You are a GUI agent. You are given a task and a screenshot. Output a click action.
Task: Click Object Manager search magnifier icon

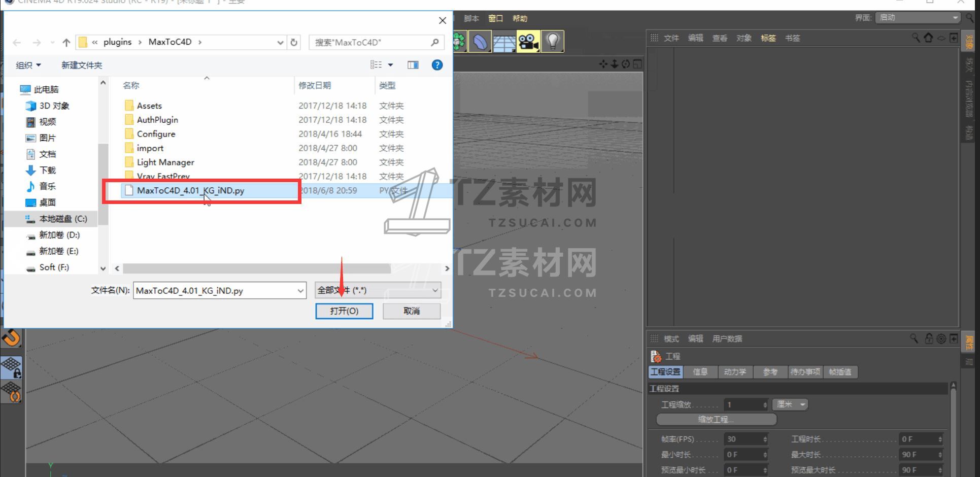[916, 38]
